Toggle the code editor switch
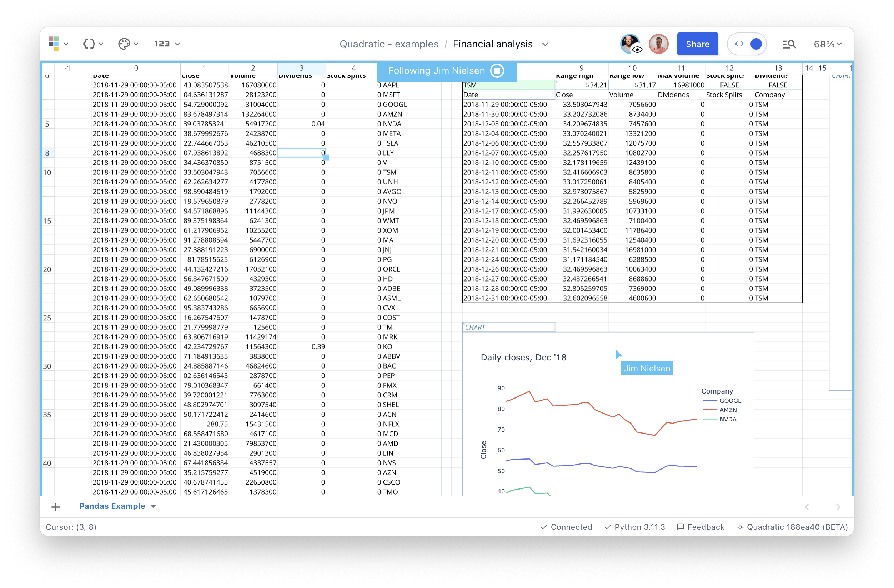 click(747, 44)
